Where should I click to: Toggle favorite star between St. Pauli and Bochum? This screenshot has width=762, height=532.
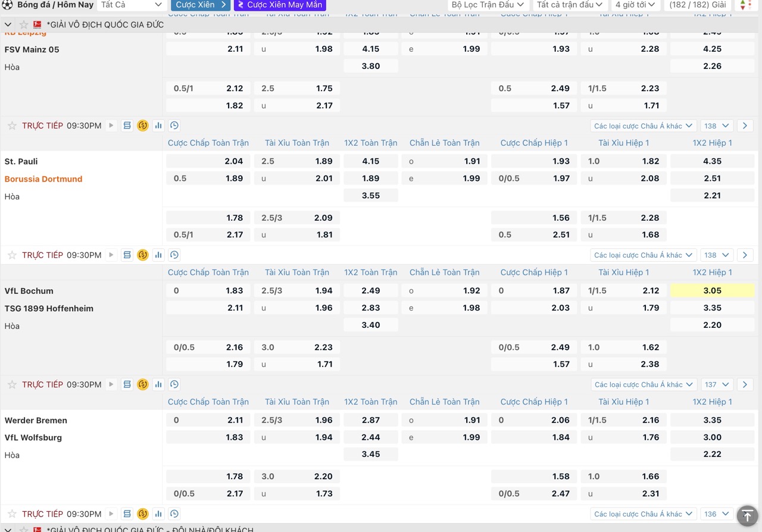tap(12, 255)
